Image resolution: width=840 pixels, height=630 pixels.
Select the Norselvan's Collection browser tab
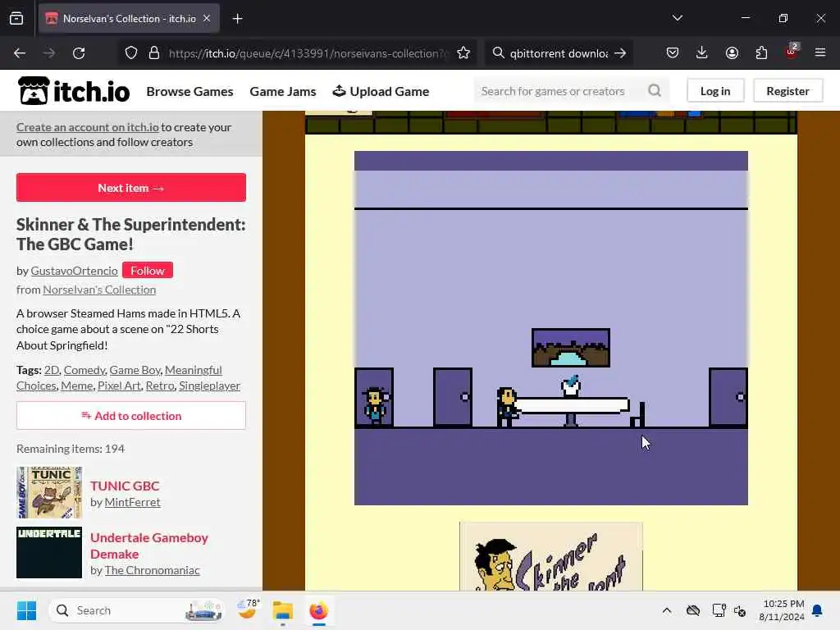pos(129,18)
